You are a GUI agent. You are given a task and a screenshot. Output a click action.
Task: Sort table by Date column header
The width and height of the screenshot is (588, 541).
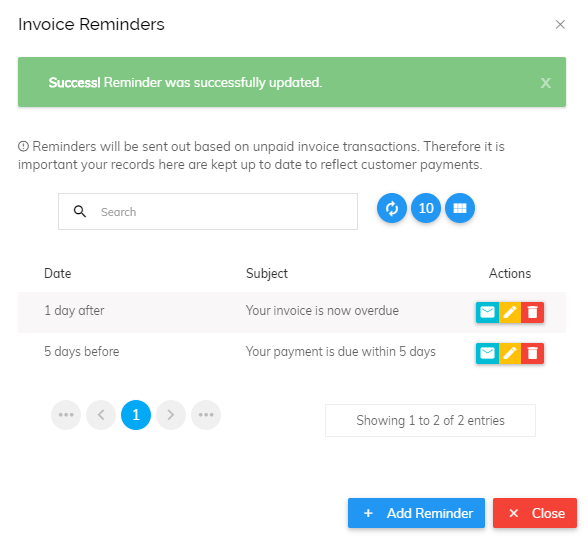point(58,273)
